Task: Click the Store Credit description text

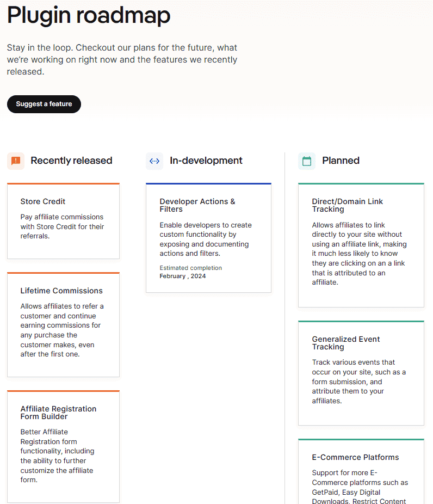Action: click(62, 226)
